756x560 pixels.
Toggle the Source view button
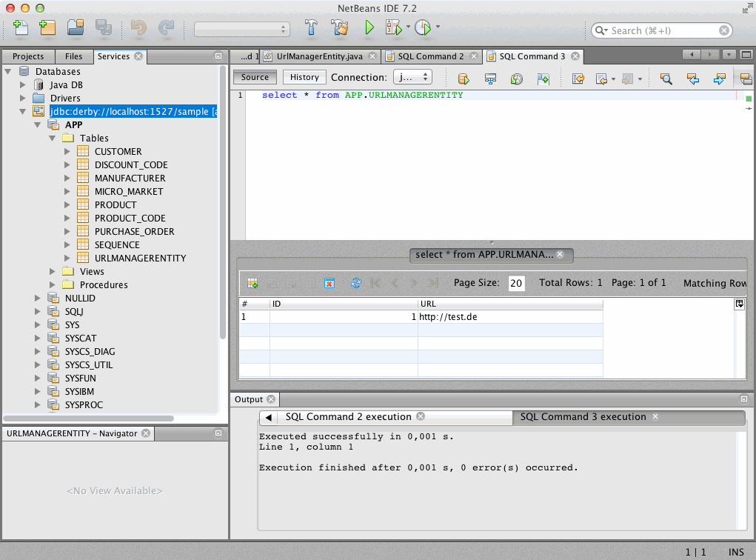(255, 77)
